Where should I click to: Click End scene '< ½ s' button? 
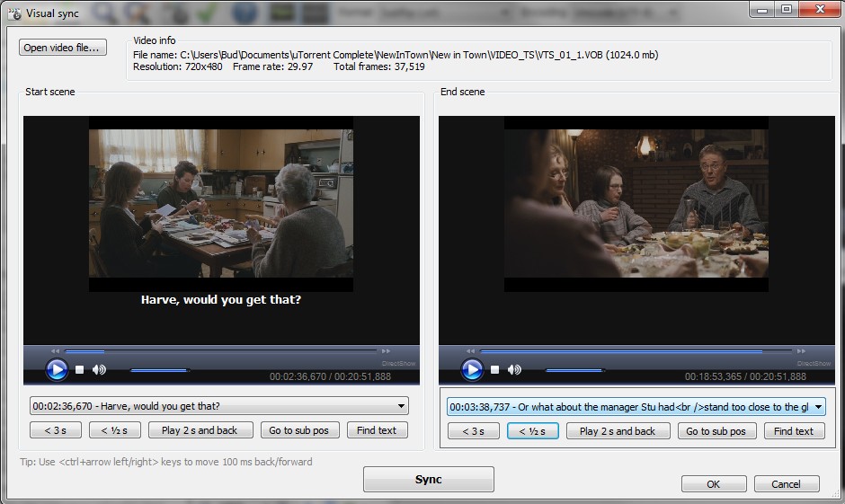[532, 431]
